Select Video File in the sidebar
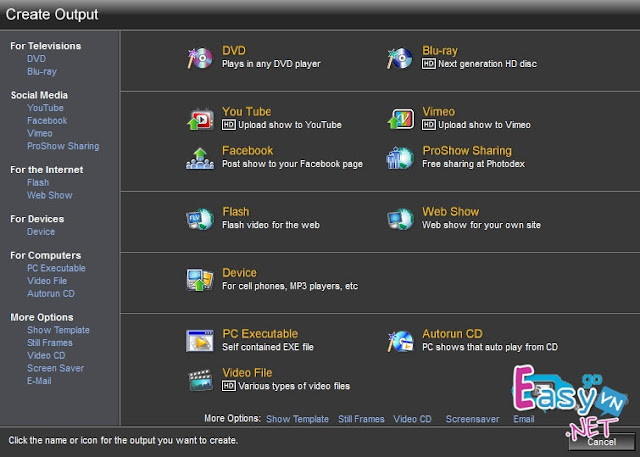Screen dimensions: 640x457 [47, 281]
